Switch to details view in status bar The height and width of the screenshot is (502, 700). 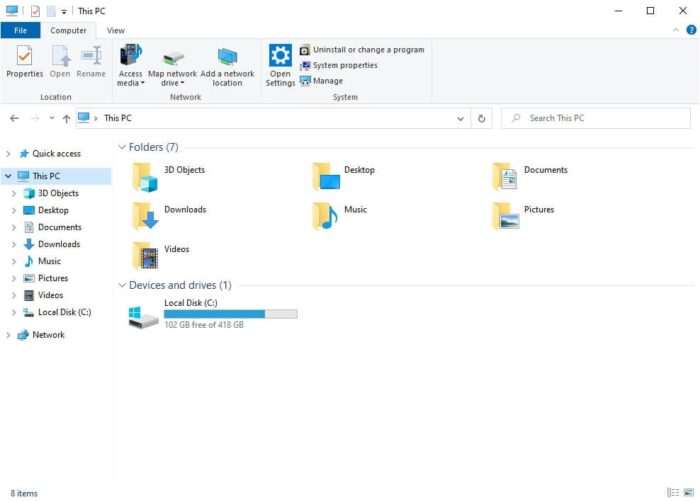(x=673, y=493)
